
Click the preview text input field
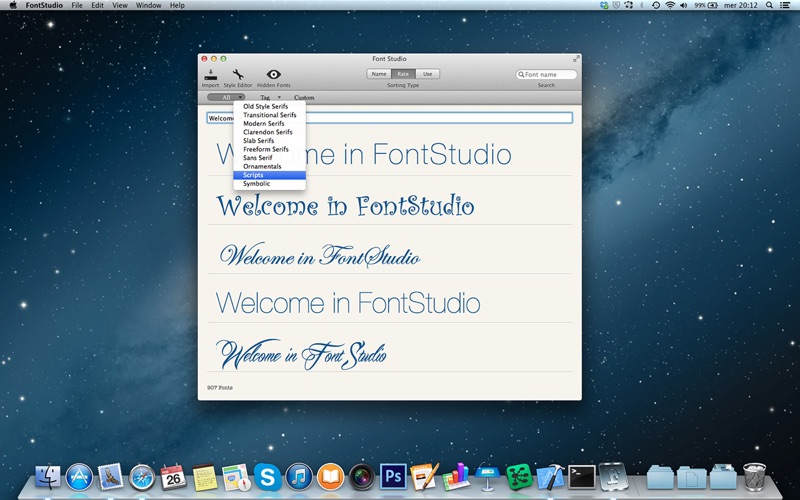(x=389, y=118)
